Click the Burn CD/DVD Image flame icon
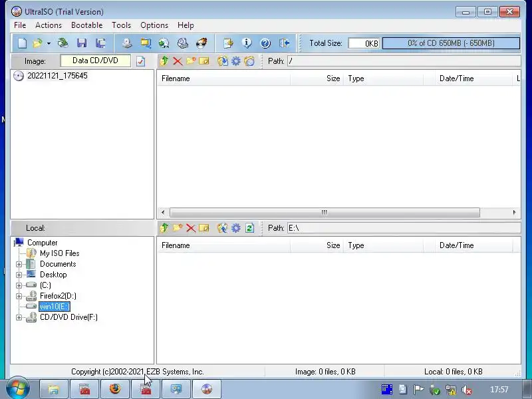Screen dimensions: 532x399 tap(201, 43)
